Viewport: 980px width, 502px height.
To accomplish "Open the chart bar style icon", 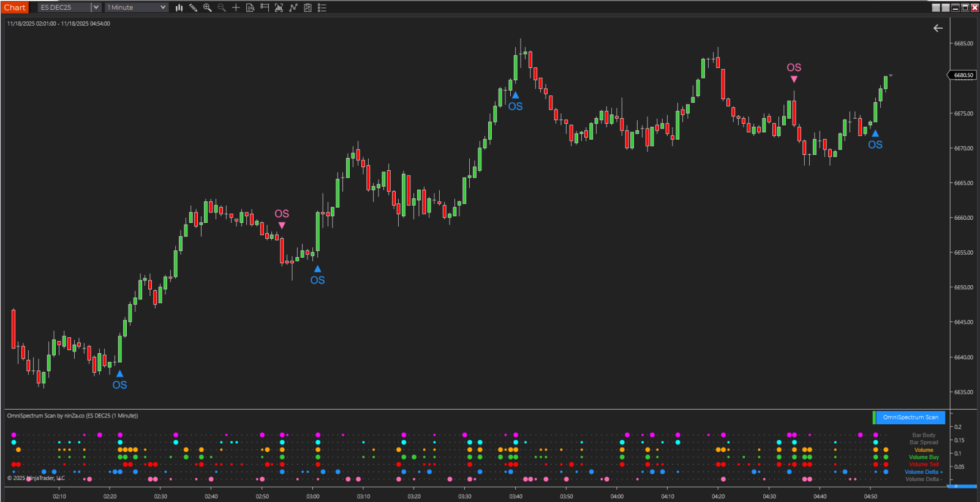I will coord(179,7).
